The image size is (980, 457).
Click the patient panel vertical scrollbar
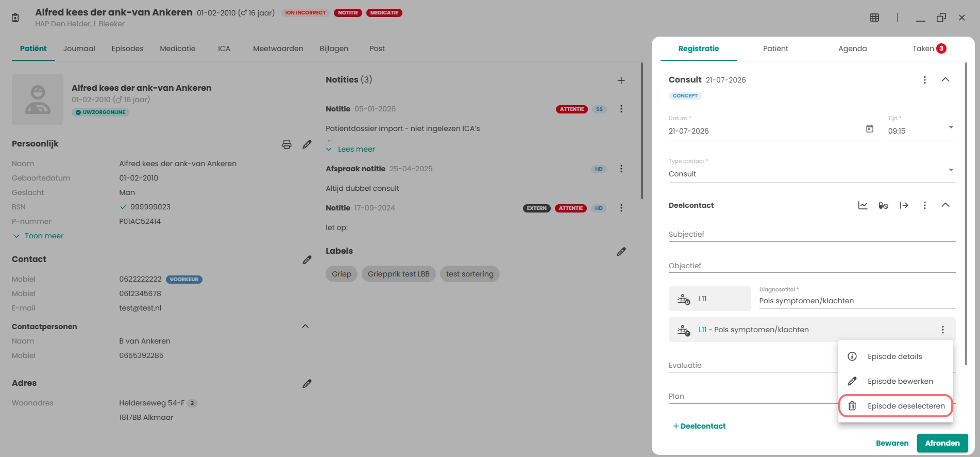(642, 130)
